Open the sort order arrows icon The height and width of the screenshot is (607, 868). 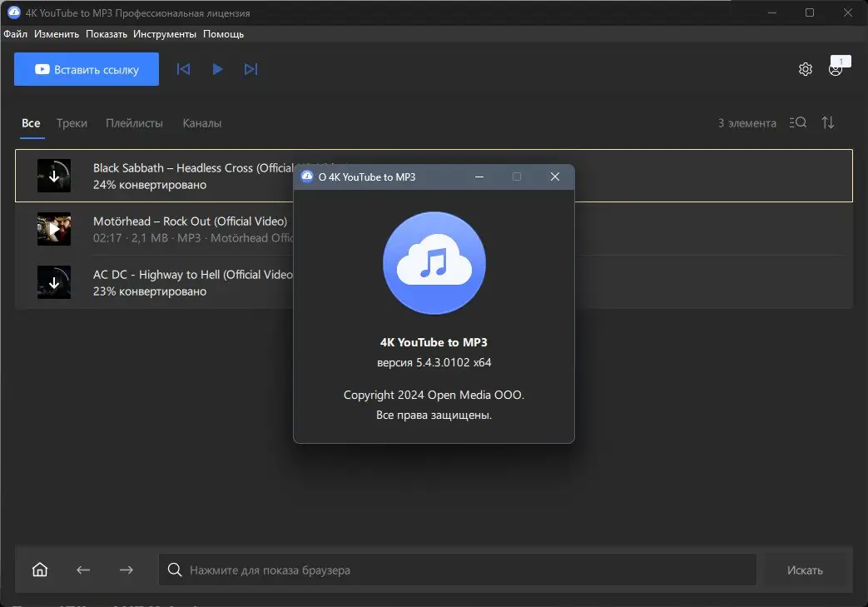pyautogui.click(x=827, y=122)
